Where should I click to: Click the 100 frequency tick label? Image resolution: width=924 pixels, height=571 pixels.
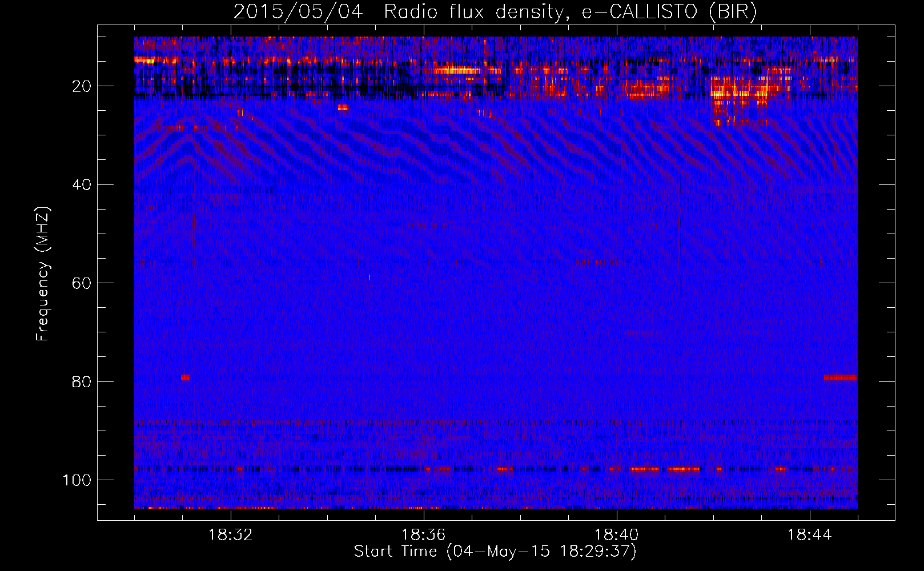coord(77,480)
